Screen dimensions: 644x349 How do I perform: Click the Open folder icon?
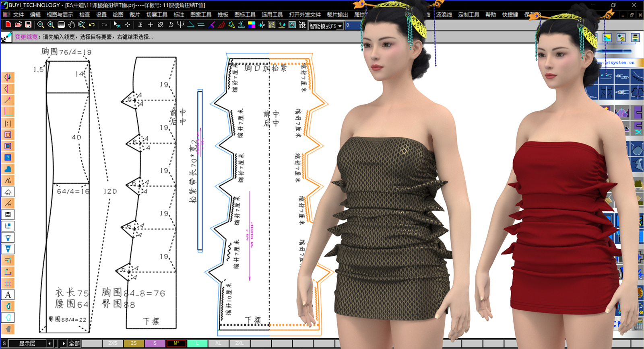18,25
